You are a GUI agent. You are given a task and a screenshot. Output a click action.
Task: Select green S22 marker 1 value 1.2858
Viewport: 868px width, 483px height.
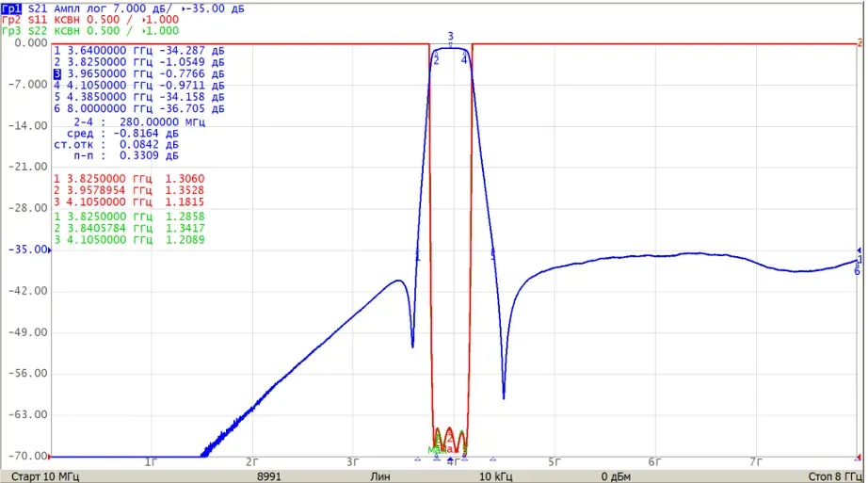185,217
